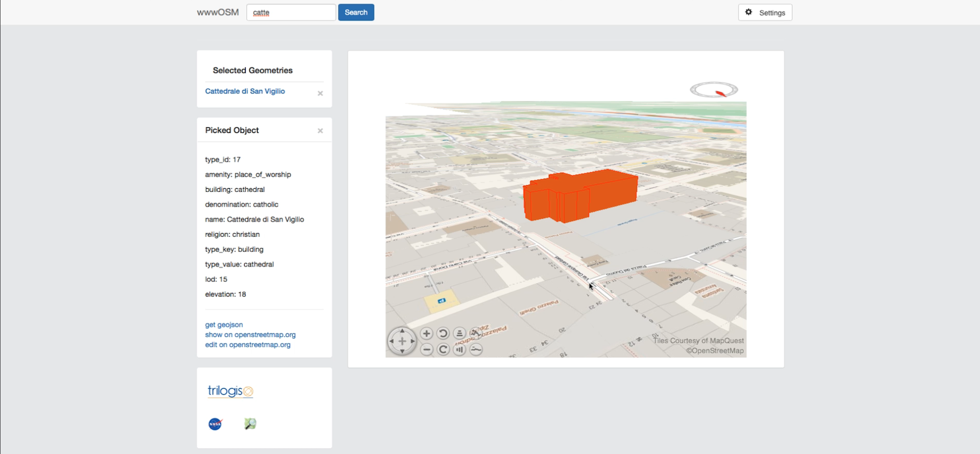Click the blue marker on the yellow block

pyautogui.click(x=442, y=301)
